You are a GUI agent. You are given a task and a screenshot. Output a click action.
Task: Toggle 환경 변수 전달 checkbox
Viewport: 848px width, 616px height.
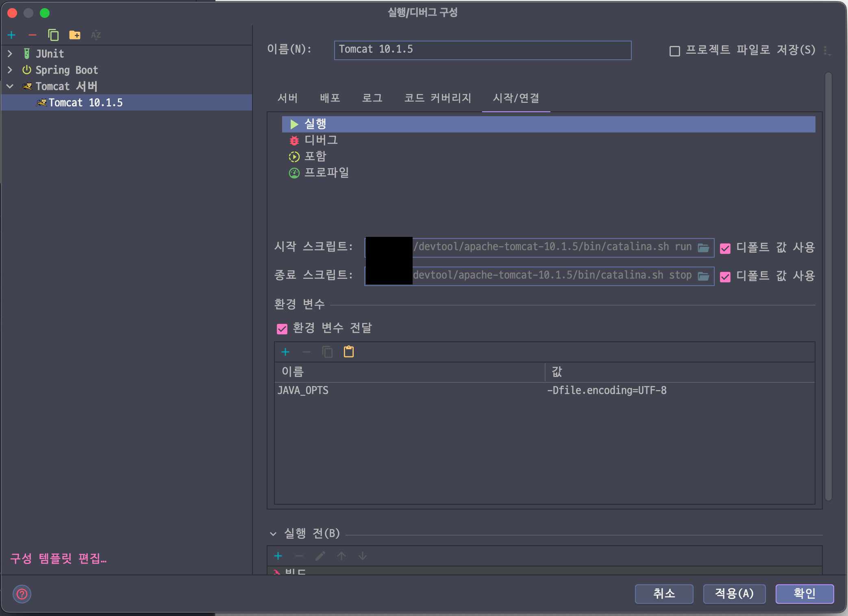coord(282,329)
